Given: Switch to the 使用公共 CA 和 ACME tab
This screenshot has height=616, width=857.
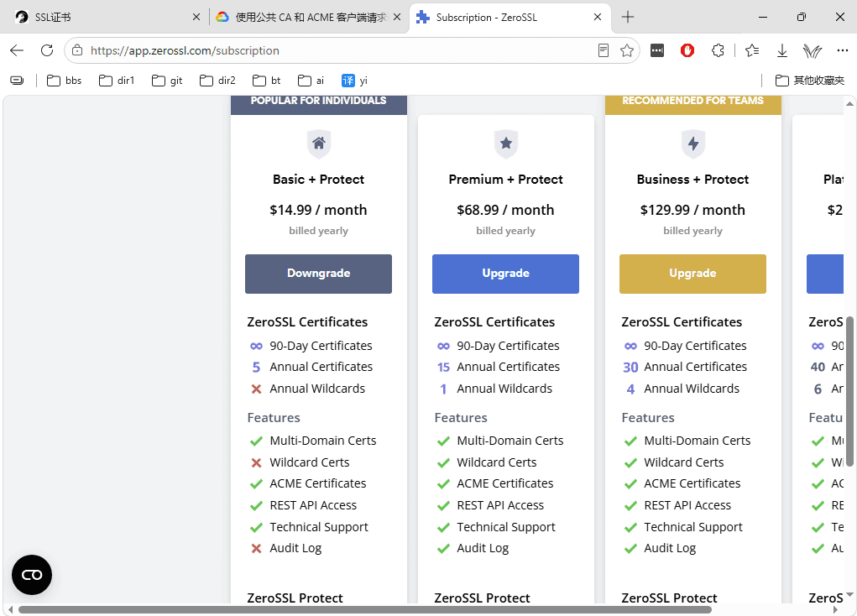Looking at the screenshot, I should coord(310,18).
